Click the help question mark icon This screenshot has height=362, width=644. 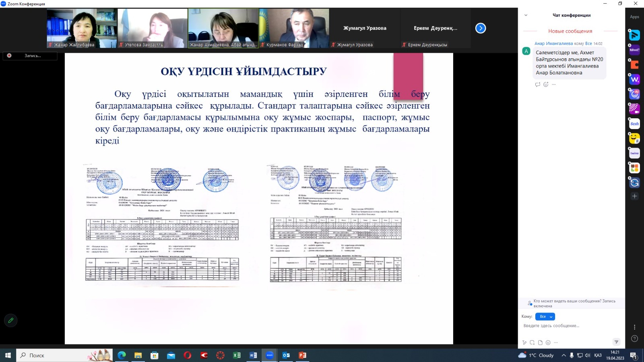634,339
